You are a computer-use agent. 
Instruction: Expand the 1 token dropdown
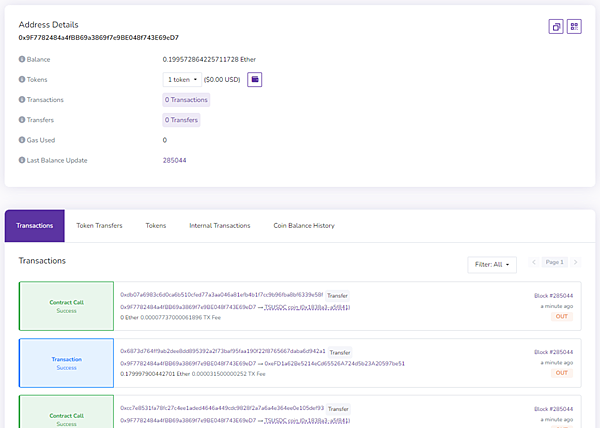182,80
